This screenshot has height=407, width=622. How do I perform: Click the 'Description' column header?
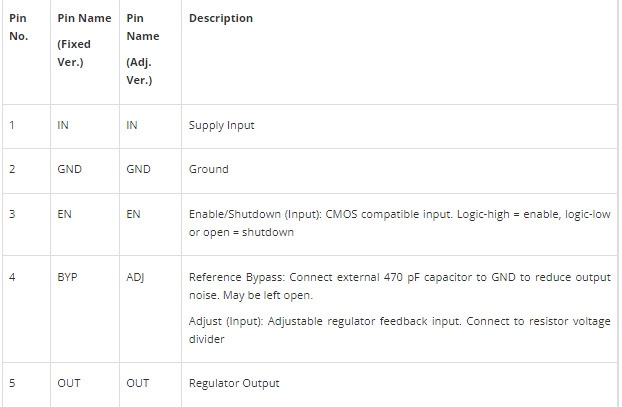220,18
